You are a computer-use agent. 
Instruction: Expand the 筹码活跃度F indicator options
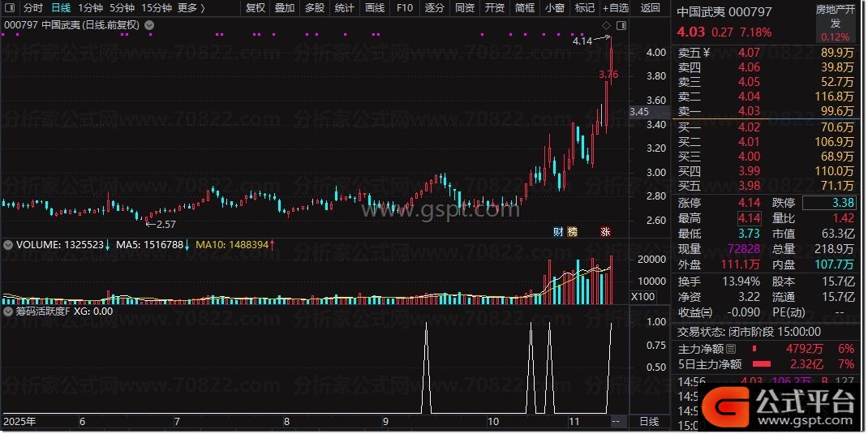(x=9, y=310)
